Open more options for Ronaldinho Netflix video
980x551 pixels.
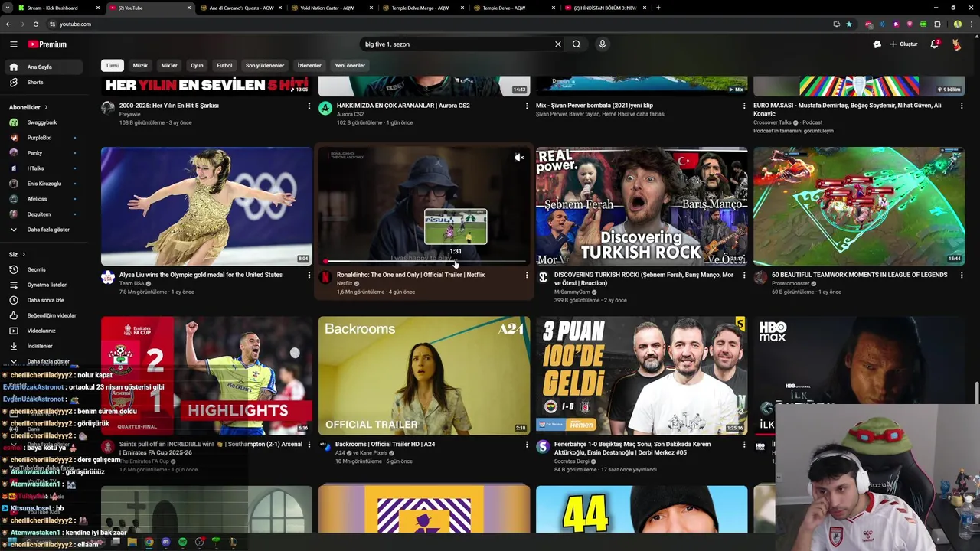527,275
